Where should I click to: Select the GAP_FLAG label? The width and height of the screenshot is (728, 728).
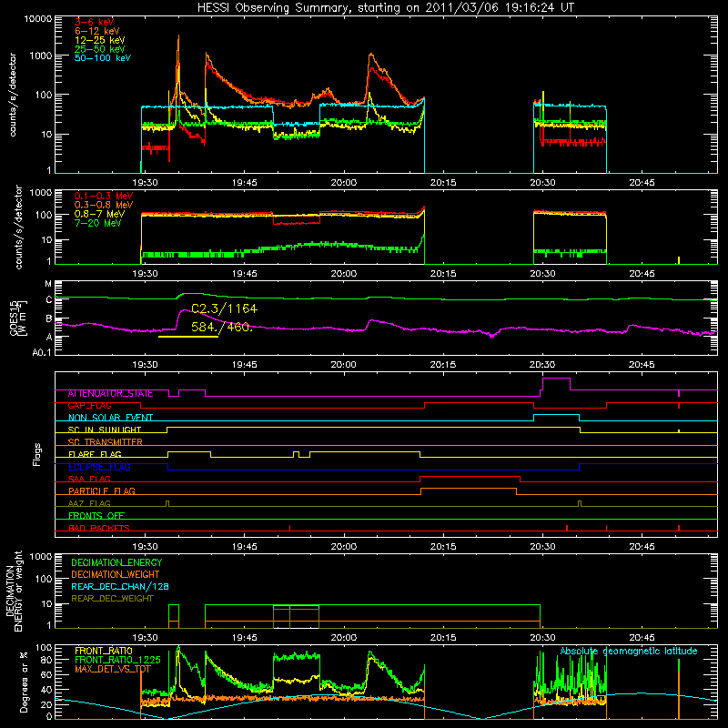89,406
